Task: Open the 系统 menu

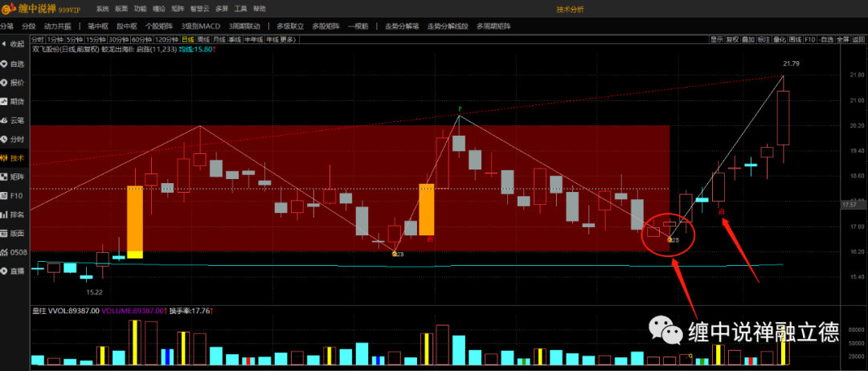Action: 102,10
